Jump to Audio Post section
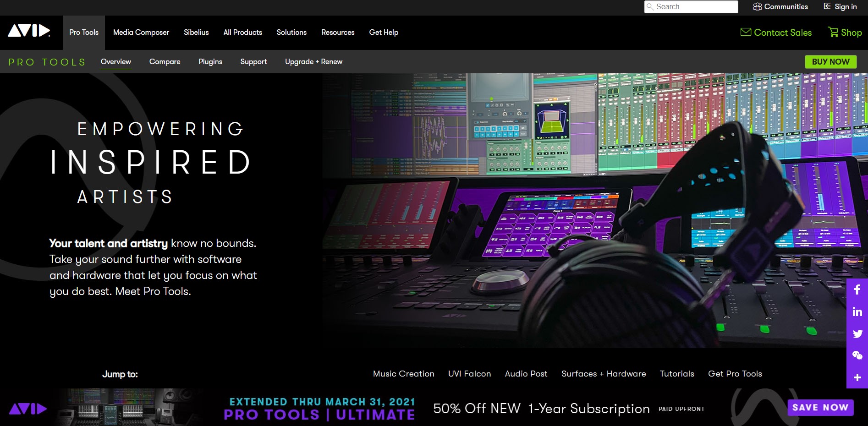The width and height of the screenshot is (868, 426). (526, 374)
